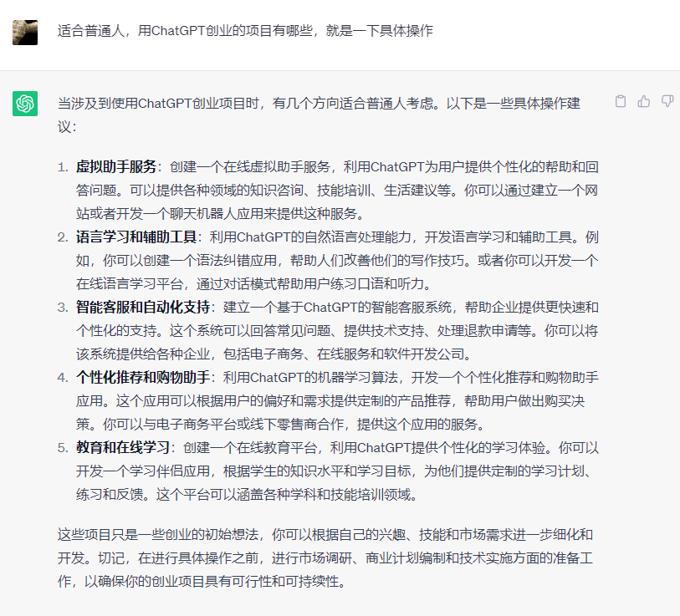Click the user profile avatar image
Screen dimensions: 680x616
pyautogui.click(x=25, y=32)
